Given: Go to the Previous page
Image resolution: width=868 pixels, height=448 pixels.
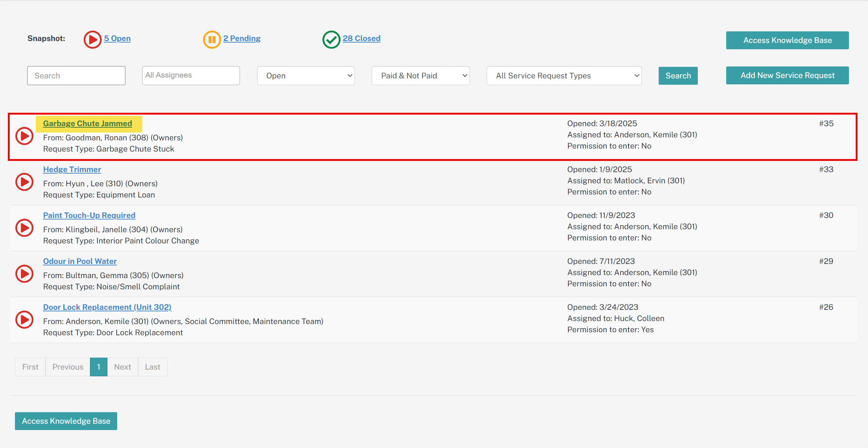Looking at the screenshot, I should pos(68,367).
